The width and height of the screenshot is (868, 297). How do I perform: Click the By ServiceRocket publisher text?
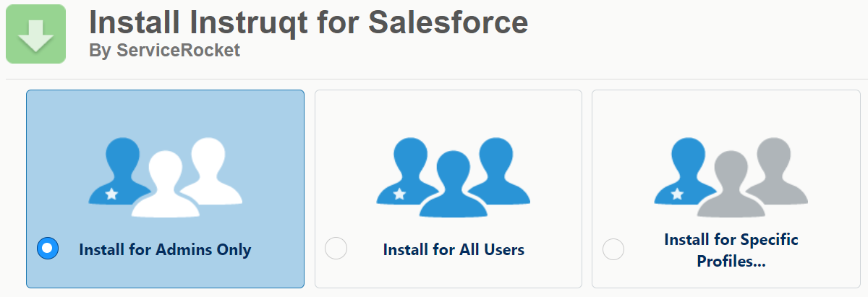point(164,51)
